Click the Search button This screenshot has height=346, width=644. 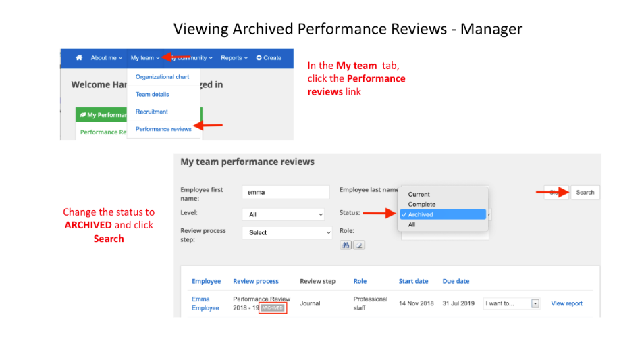click(x=585, y=193)
